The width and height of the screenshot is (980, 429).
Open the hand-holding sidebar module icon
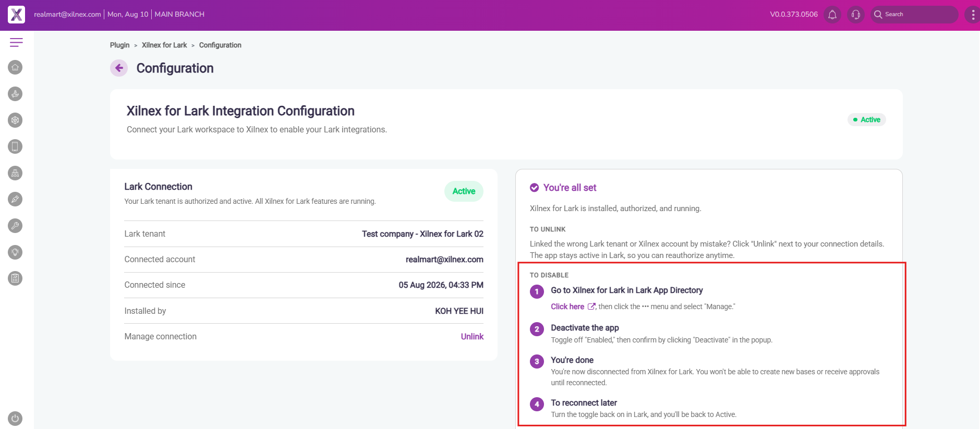click(15, 94)
